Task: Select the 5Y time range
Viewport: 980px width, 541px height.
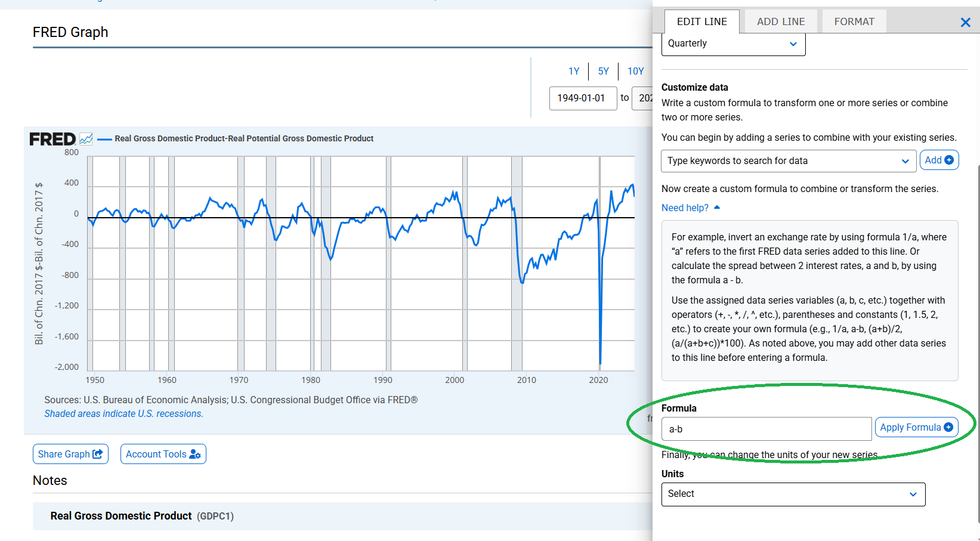Action: 603,71
